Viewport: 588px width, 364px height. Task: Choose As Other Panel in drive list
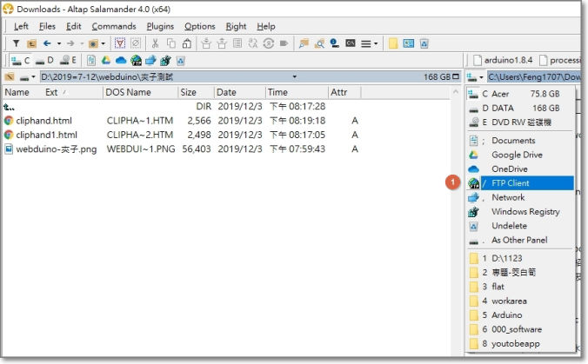[519, 241]
